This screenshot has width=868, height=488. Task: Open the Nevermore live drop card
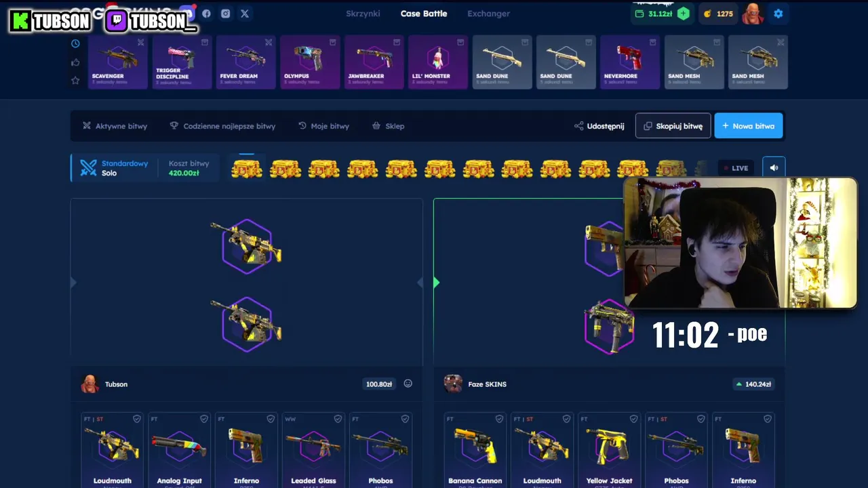click(x=630, y=62)
